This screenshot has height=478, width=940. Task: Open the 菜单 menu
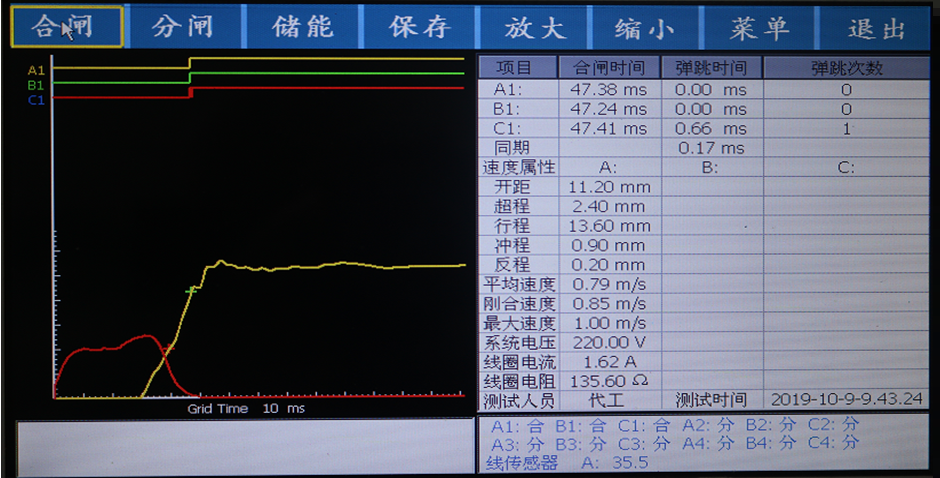tap(759, 27)
